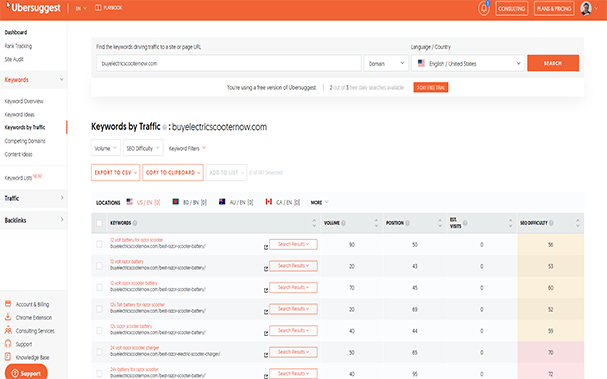
Task: Check the 24 volt razor scooter charger row
Action: pyautogui.click(x=99, y=352)
